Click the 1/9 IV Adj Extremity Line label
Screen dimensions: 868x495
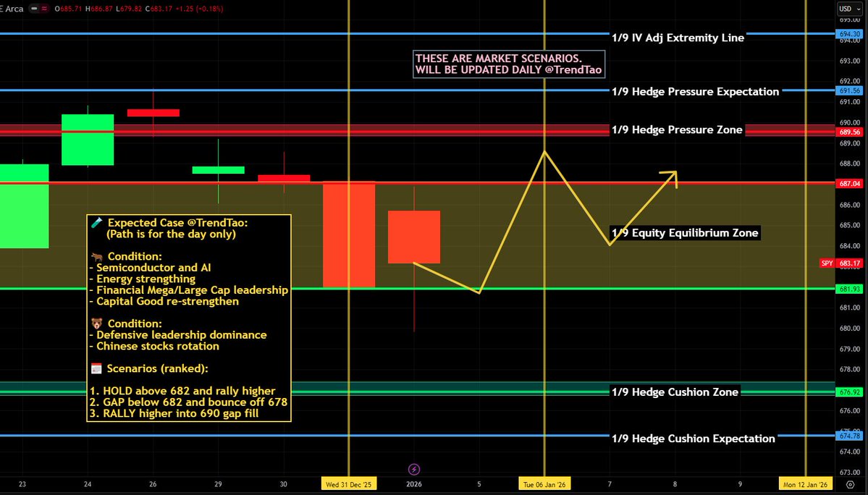coord(678,38)
